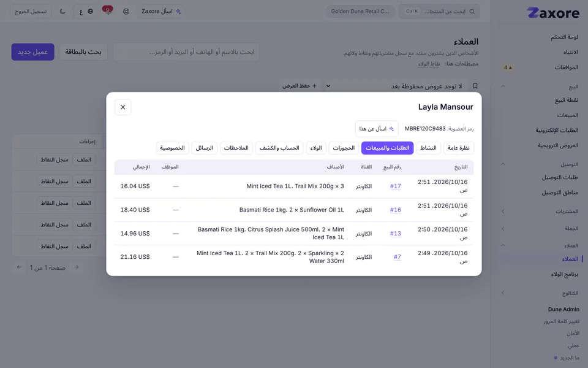Open الطلبات الإلكترونية in sidebar
588x368 pixels.
tap(557, 130)
